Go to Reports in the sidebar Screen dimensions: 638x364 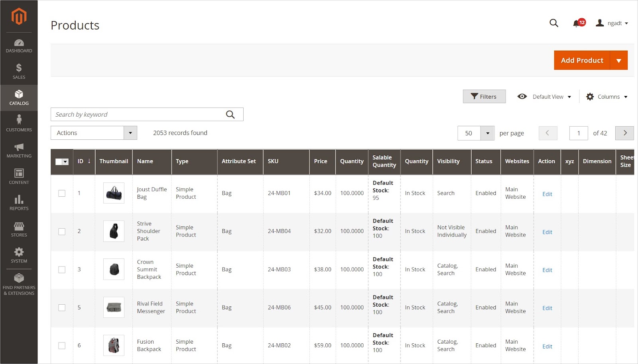pyautogui.click(x=19, y=203)
